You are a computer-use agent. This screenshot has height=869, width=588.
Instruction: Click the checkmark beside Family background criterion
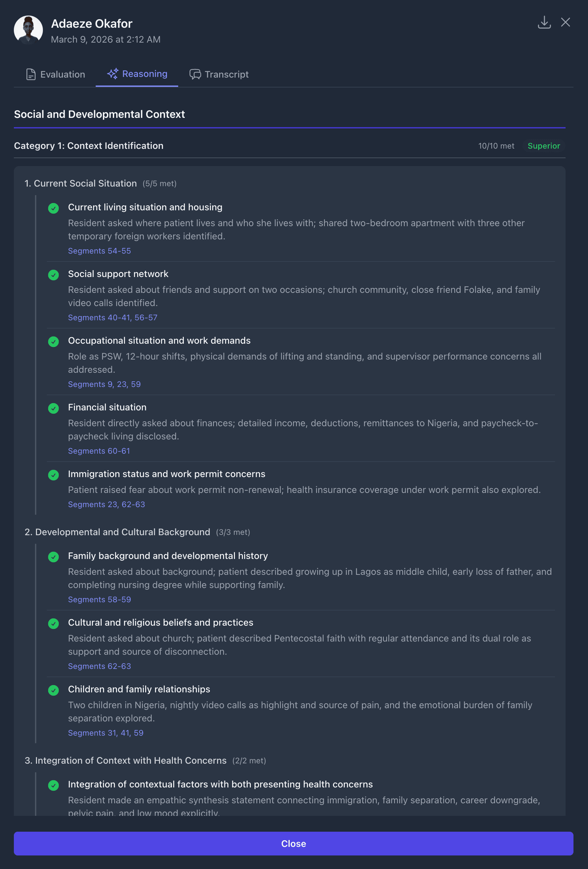(x=53, y=557)
